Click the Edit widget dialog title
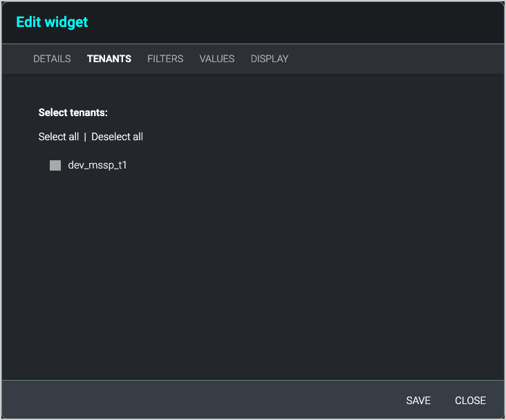Viewport: 506px width, 420px height. click(x=52, y=22)
